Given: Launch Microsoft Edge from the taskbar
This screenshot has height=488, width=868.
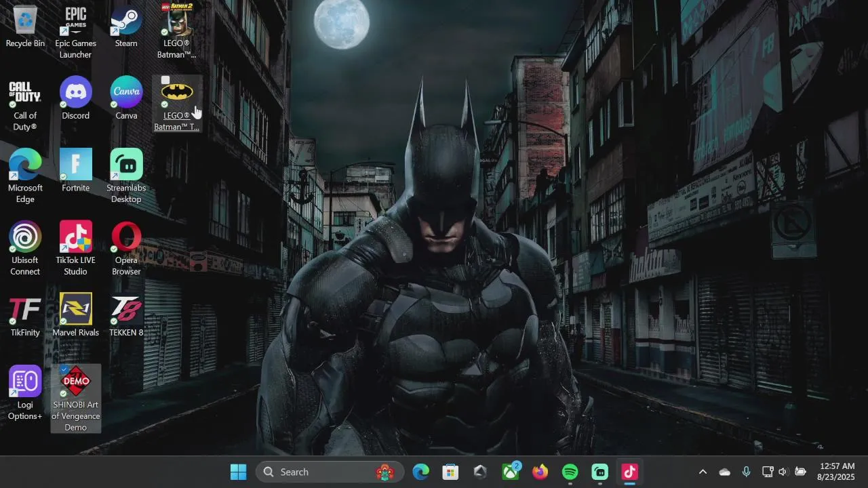Looking at the screenshot, I should (x=421, y=472).
